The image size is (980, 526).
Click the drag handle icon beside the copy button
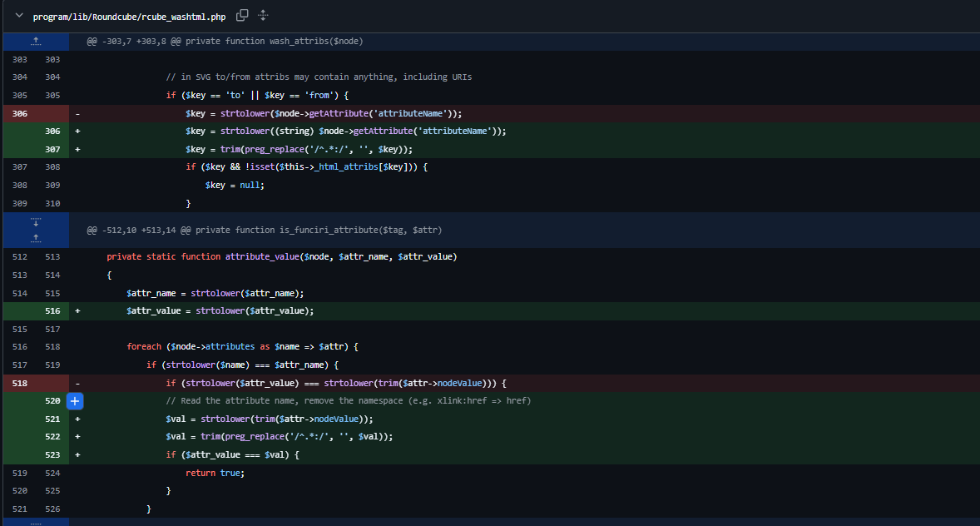click(263, 15)
